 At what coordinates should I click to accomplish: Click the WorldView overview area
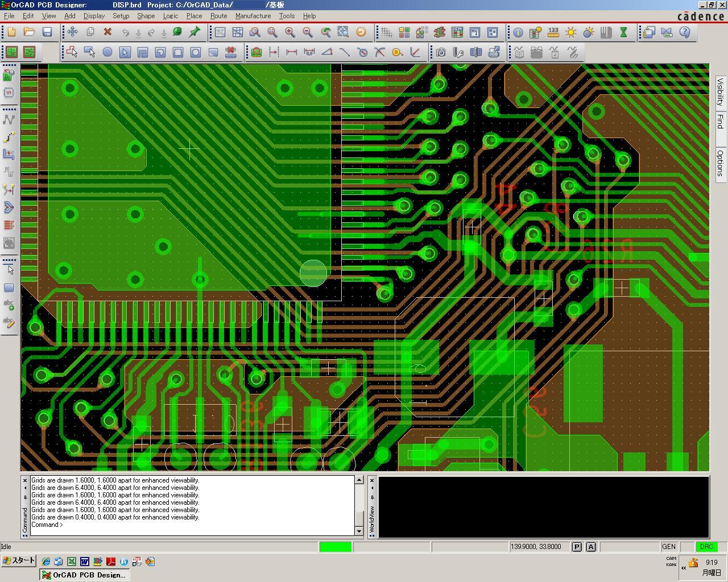tap(544, 507)
